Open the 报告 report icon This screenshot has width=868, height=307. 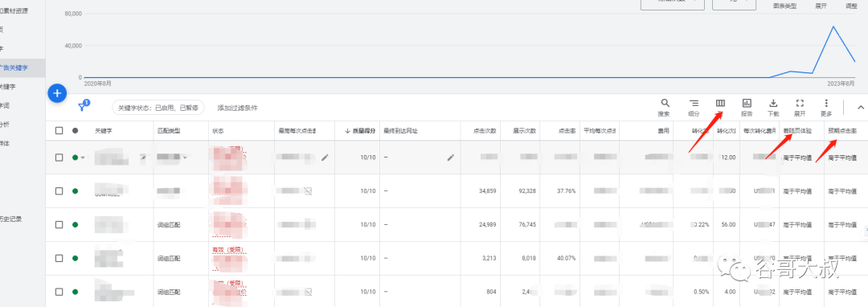(x=747, y=103)
